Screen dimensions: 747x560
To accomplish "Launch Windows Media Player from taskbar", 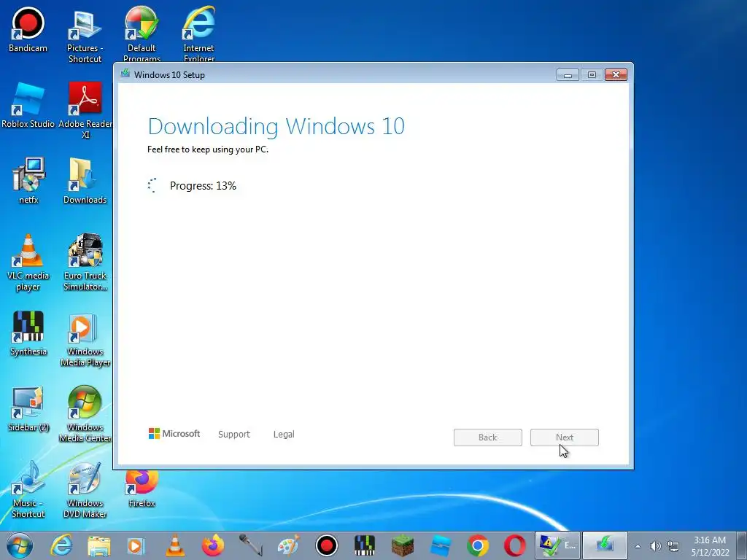I will click(x=136, y=545).
